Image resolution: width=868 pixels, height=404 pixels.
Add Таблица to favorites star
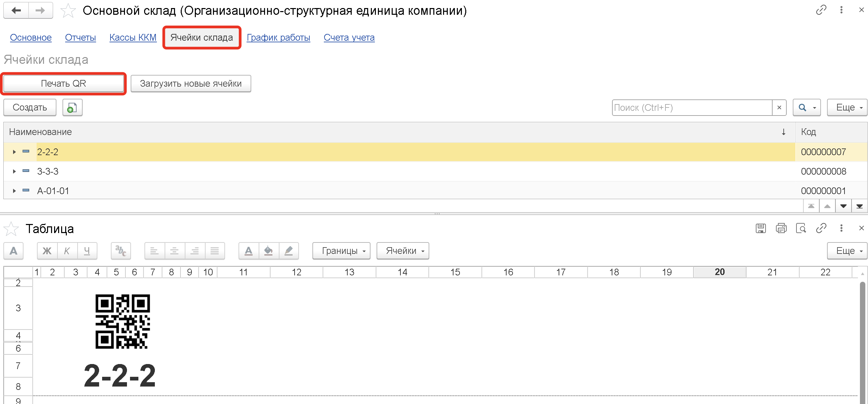point(11,229)
